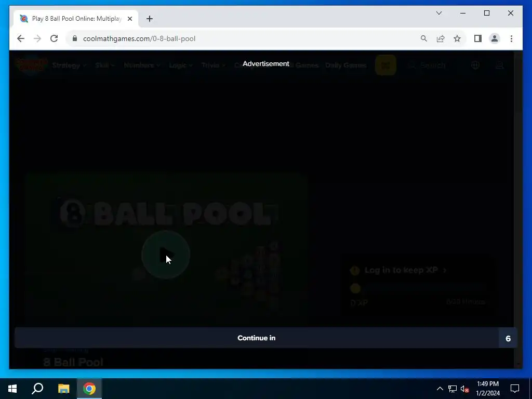Viewport: 532px width, 399px height.
Task: Click Log in to keep XP
Action: point(405,270)
